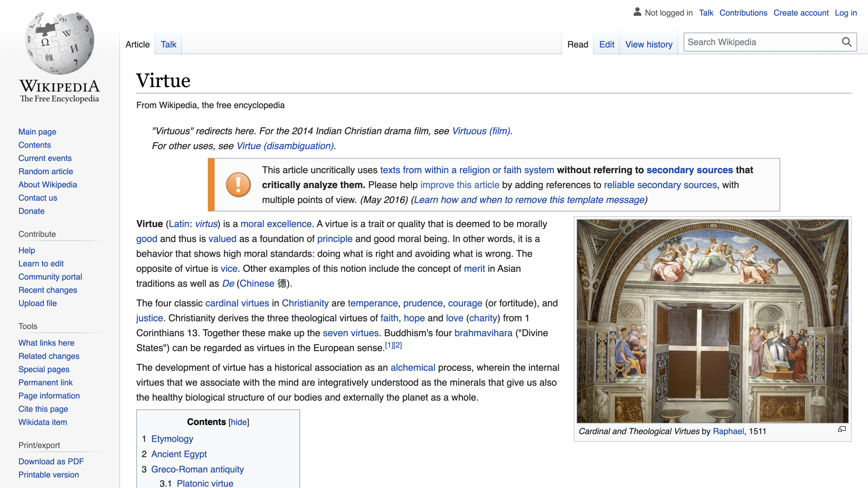Open the View history tab

(x=649, y=44)
